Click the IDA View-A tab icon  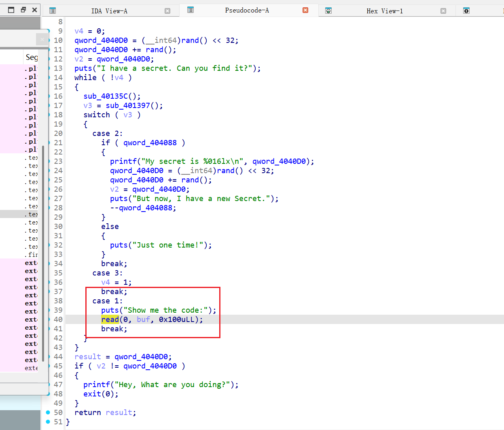pos(53,11)
